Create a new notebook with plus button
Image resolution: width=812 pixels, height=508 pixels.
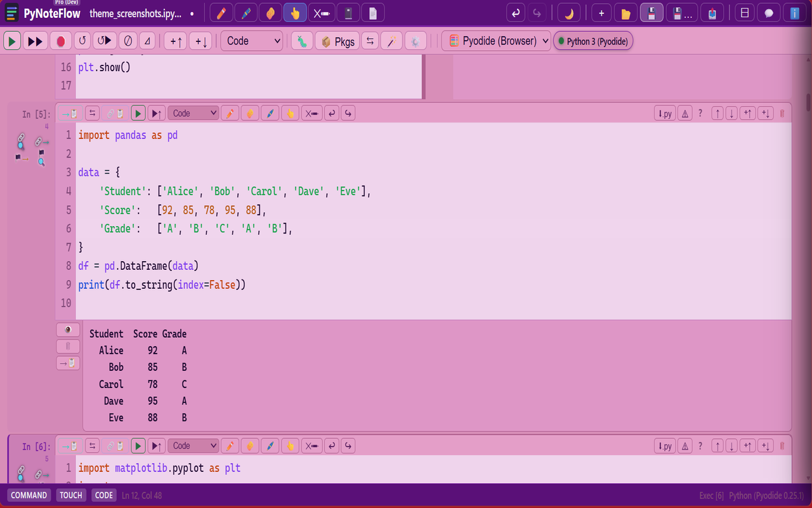click(601, 13)
